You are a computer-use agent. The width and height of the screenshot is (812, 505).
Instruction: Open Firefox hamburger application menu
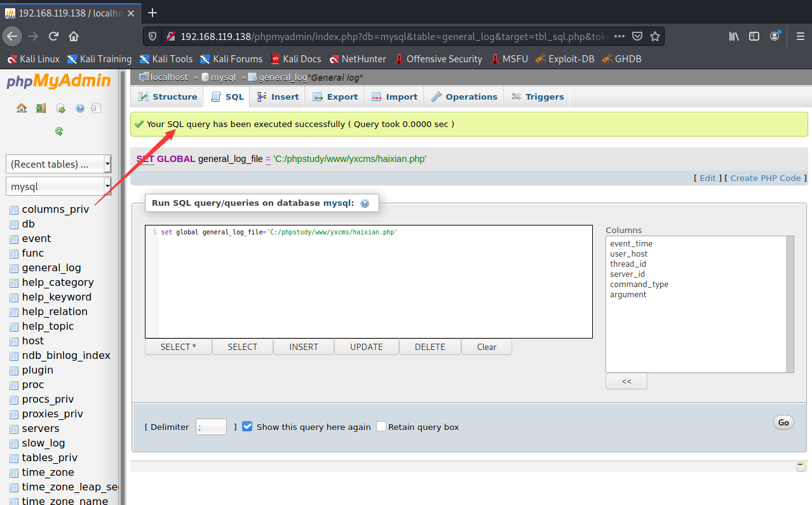[x=800, y=36]
